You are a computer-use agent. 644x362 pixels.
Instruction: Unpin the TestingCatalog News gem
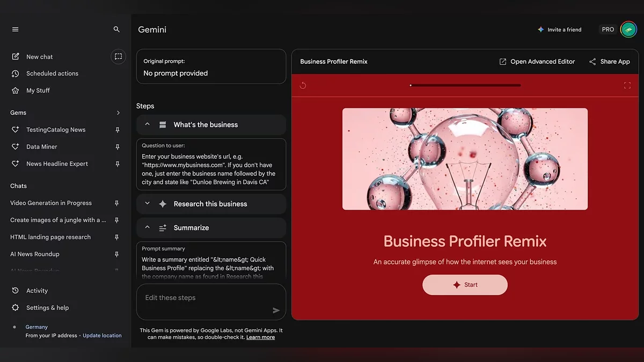[x=117, y=130]
